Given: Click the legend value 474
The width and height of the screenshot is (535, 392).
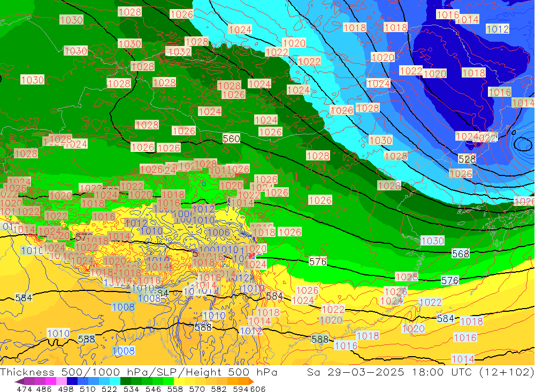Looking at the screenshot, I should pyautogui.click(x=24, y=389).
